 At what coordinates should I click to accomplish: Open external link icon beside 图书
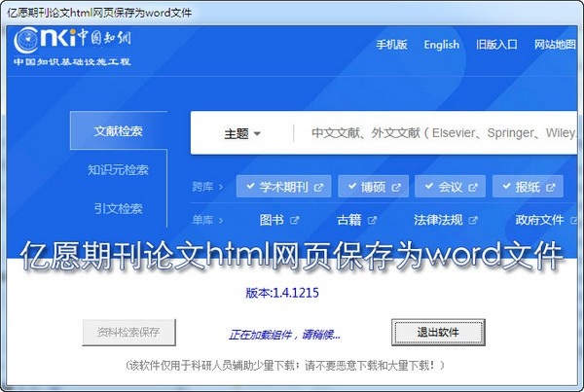295,220
